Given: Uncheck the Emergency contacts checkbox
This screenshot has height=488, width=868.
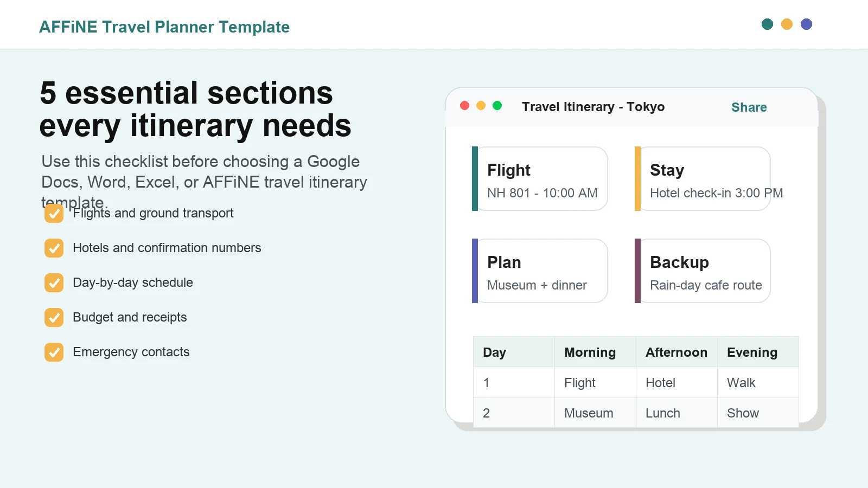Looking at the screenshot, I should point(54,352).
